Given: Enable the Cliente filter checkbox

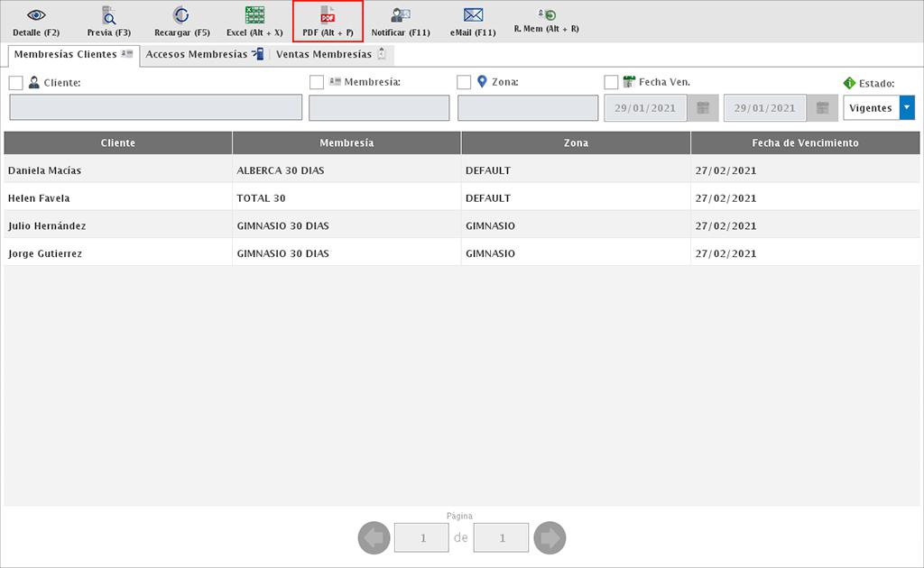Looking at the screenshot, I should tap(16, 83).
